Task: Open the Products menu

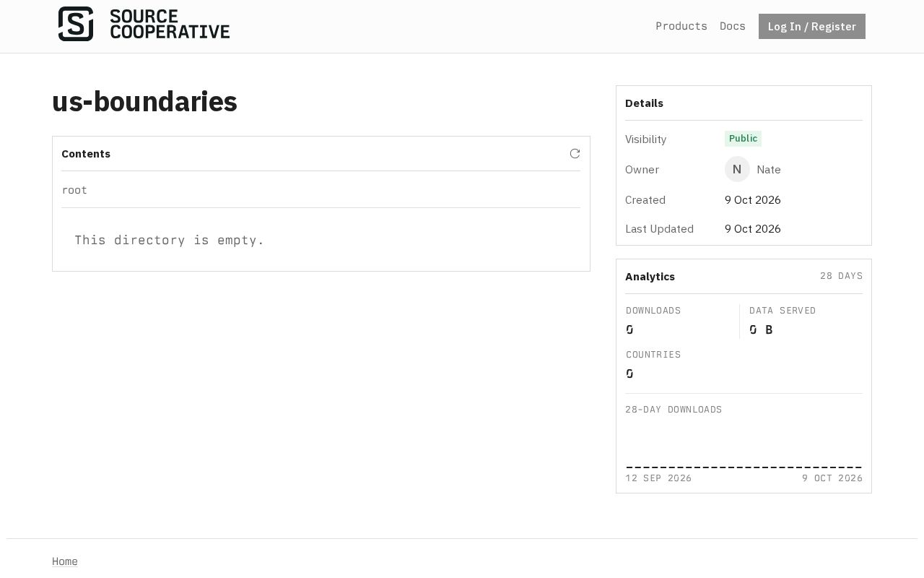Action: (x=681, y=26)
